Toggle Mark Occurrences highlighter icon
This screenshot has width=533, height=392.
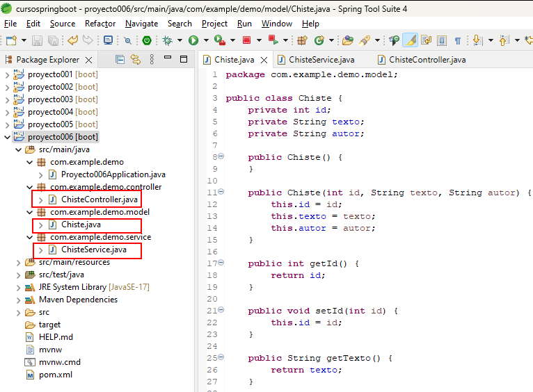pos(411,40)
